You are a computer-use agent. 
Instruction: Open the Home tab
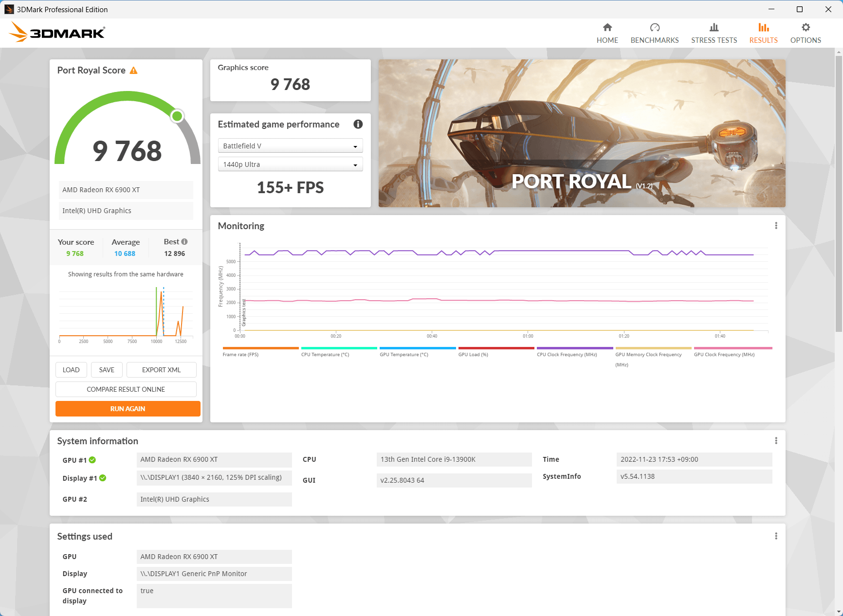(x=607, y=33)
